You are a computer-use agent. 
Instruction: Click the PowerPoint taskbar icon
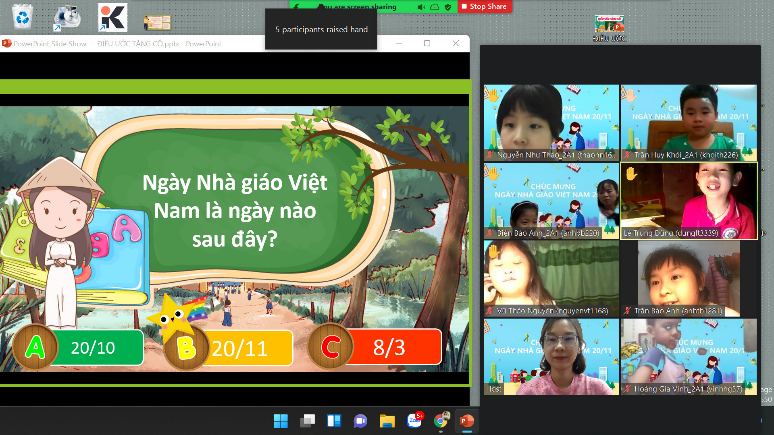[x=466, y=421]
